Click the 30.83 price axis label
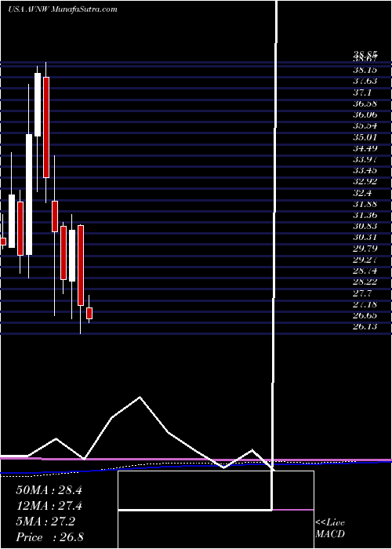Screen dimensions: 392x549 365,227
